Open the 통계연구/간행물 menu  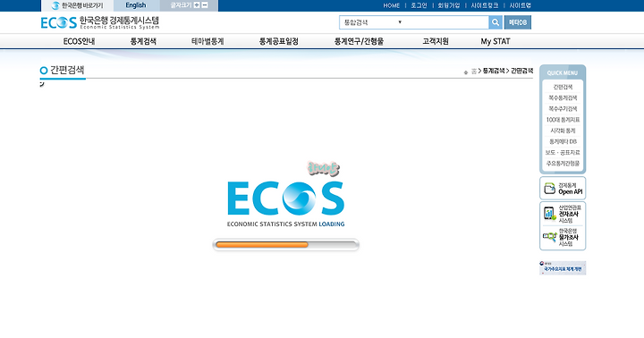pyautogui.click(x=359, y=41)
